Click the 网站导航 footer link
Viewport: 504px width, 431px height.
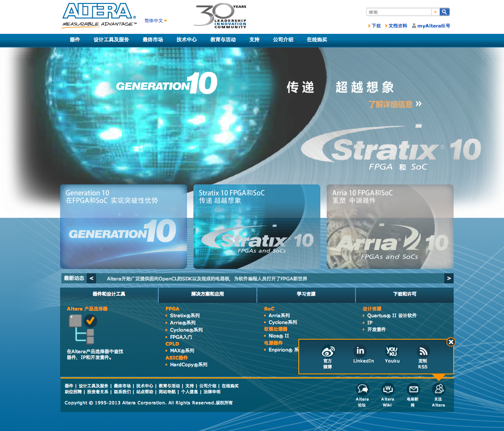[x=167, y=392]
